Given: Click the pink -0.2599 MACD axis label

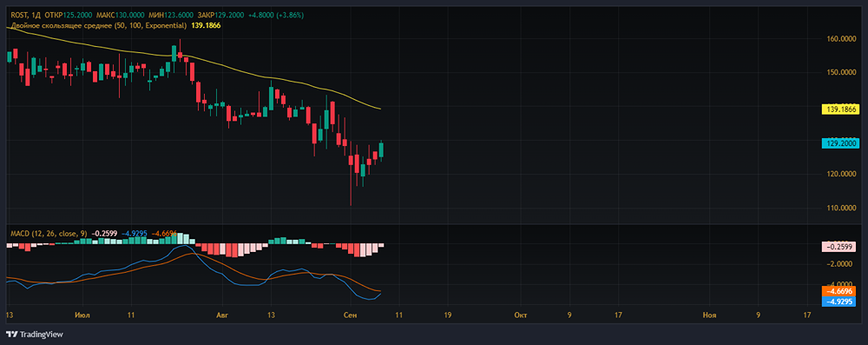Looking at the screenshot, I should pos(839,247).
